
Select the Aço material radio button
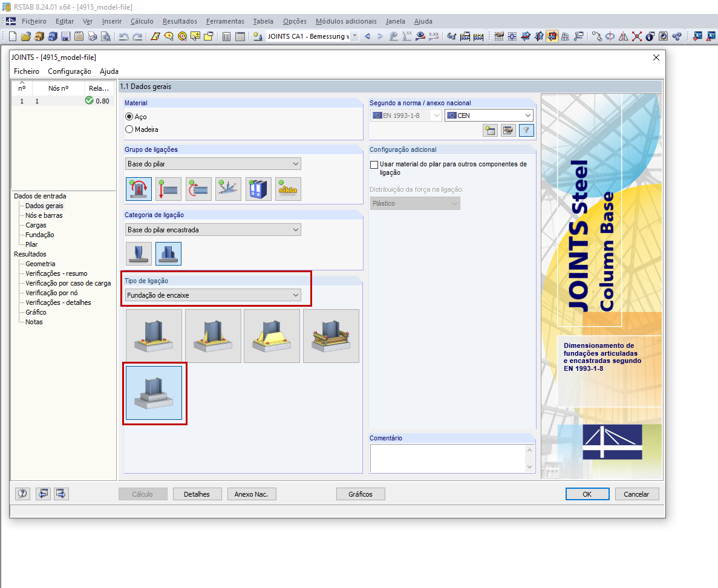(x=129, y=117)
